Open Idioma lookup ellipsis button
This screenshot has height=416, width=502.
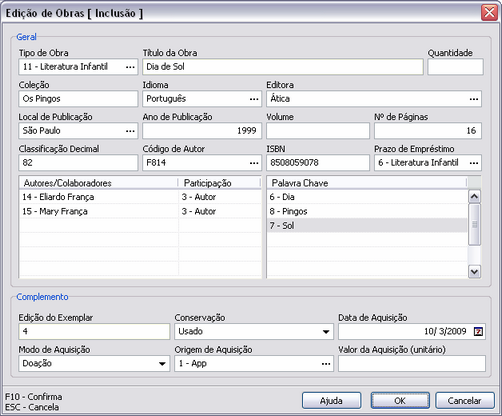254,99
